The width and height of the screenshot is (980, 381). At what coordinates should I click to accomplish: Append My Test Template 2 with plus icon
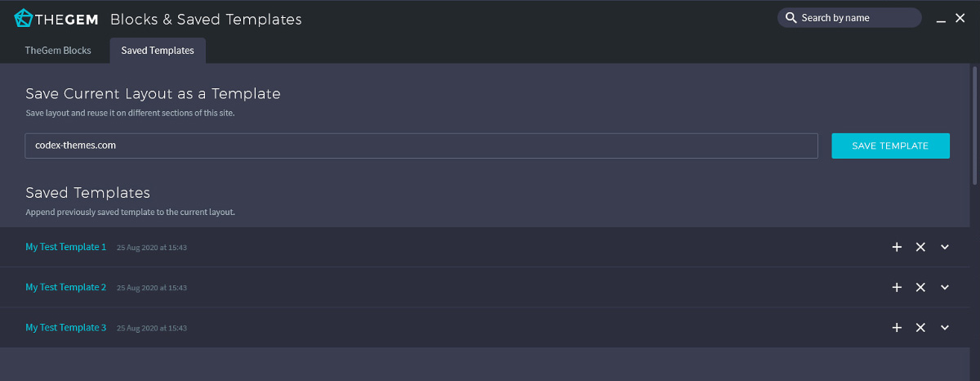pos(897,287)
